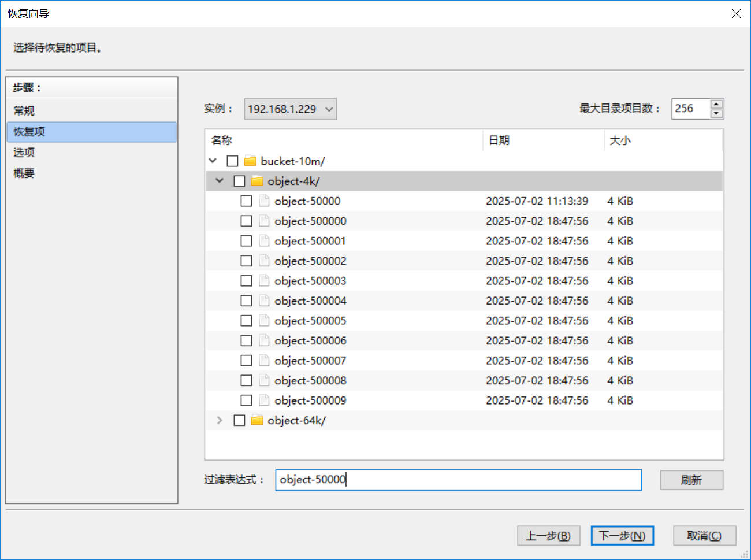
Task: Click the file icon beside object-500007
Action: [x=264, y=361]
